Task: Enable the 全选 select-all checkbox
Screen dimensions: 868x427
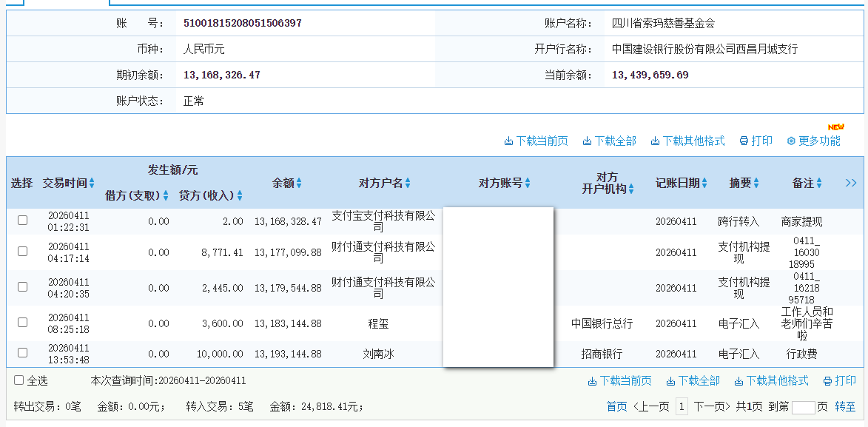Action: pos(18,380)
